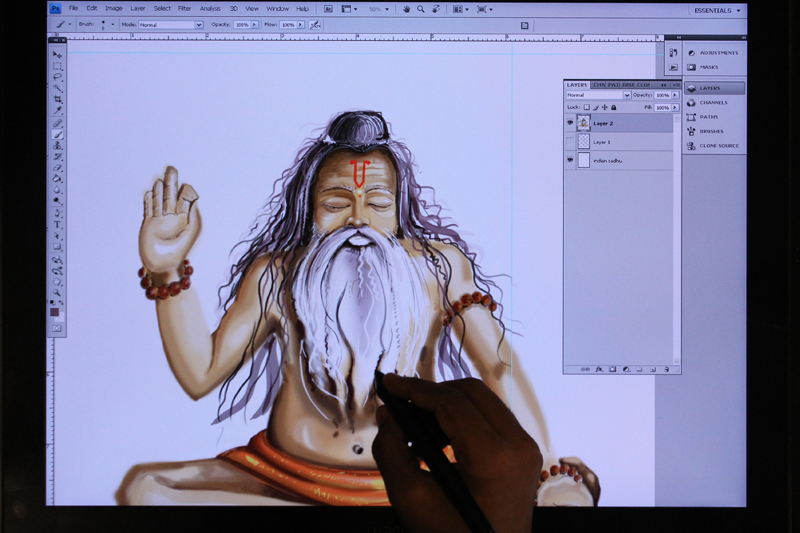Image resolution: width=800 pixels, height=533 pixels.
Task: Open the brush Mode dropdown
Action: (x=170, y=24)
